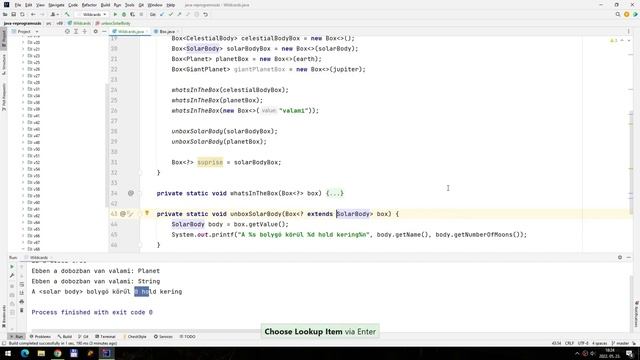Viewport: 640px width, 360px height.
Task: Click the print icon in Run console
Action: click(22, 302)
